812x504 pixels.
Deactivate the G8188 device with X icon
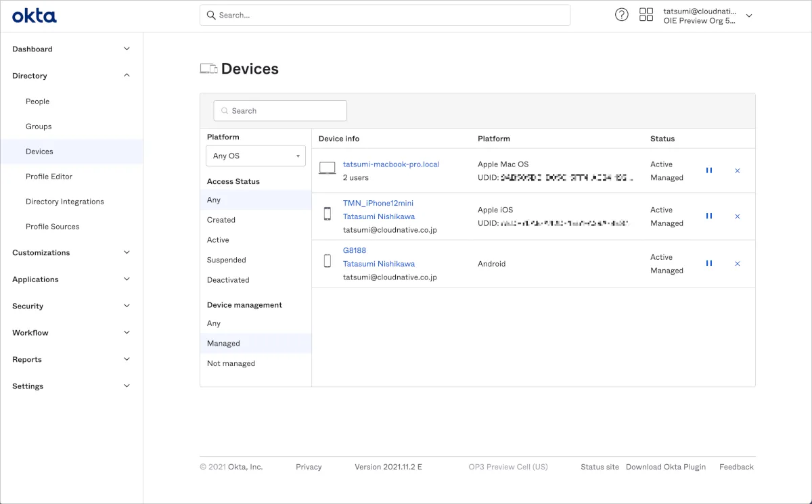pyautogui.click(x=738, y=264)
